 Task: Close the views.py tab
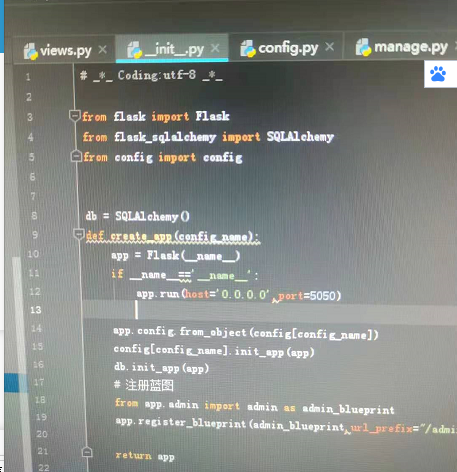[102, 50]
